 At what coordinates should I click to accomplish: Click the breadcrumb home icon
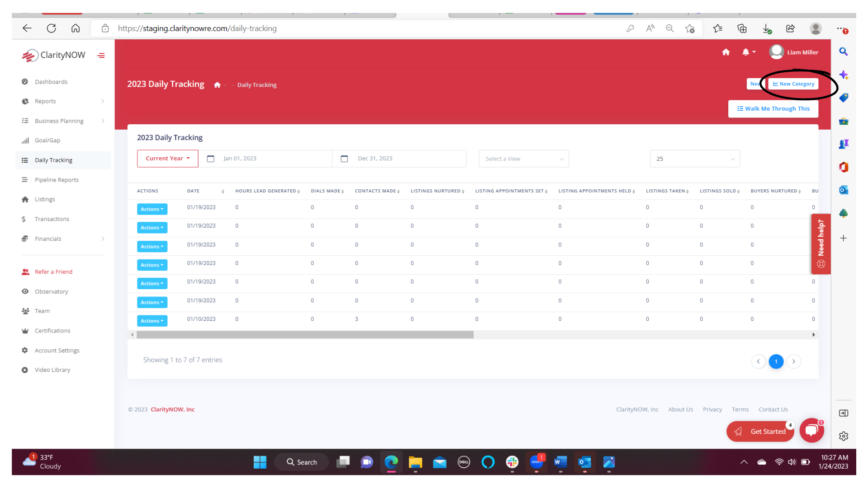217,85
